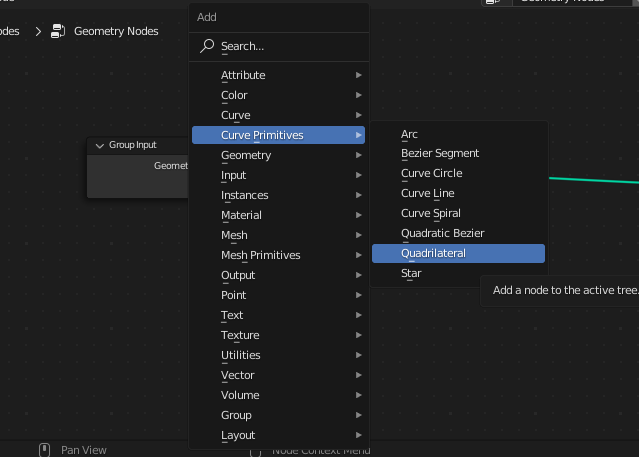Click the arrow beside Utilities

[x=359, y=355]
